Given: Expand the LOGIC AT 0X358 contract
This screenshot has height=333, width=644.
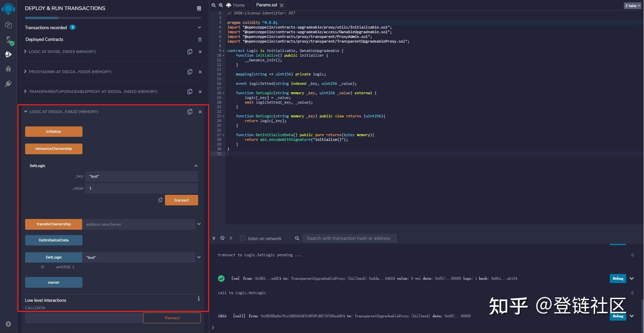Looking at the screenshot, I should (x=25, y=52).
